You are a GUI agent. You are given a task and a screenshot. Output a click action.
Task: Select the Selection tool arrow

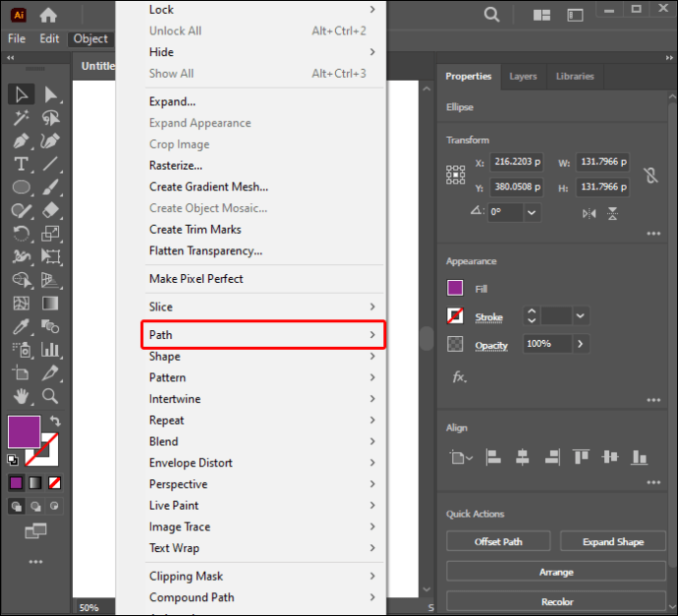click(22, 94)
